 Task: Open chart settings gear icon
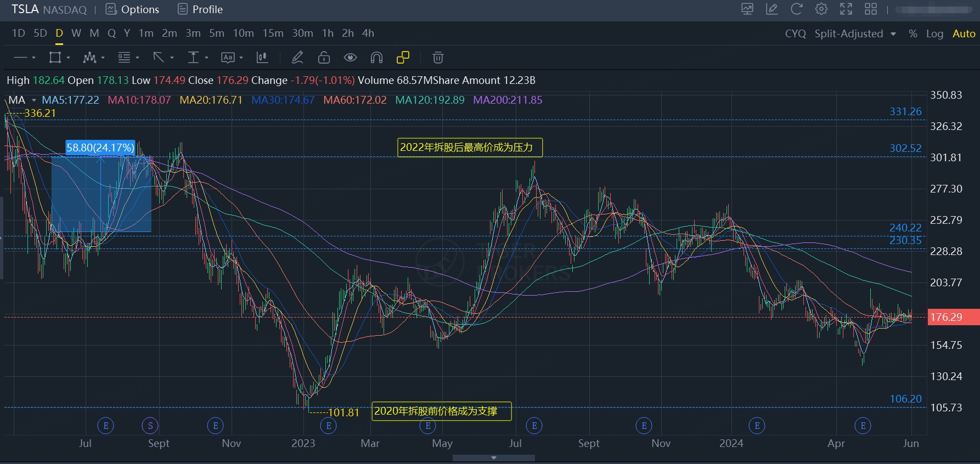821,9
